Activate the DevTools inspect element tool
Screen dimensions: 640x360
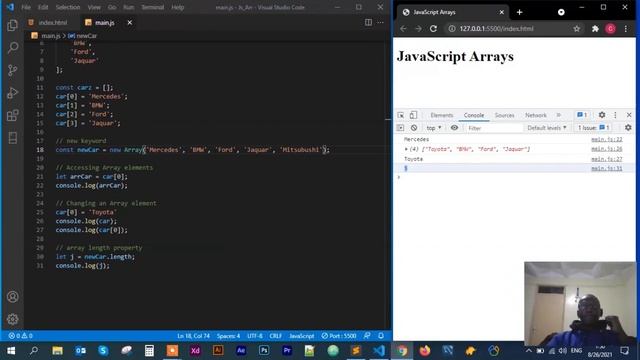click(400, 115)
